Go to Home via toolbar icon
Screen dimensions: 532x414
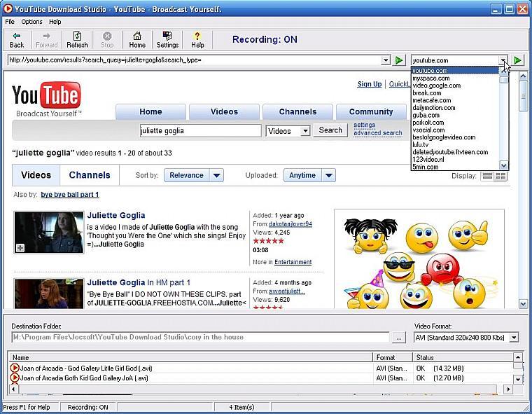[137, 39]
